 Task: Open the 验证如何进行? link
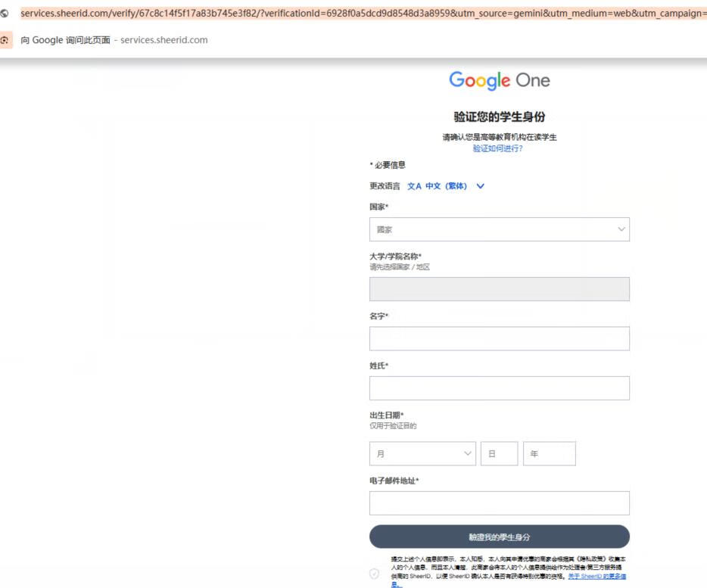[x=497, y=148]
